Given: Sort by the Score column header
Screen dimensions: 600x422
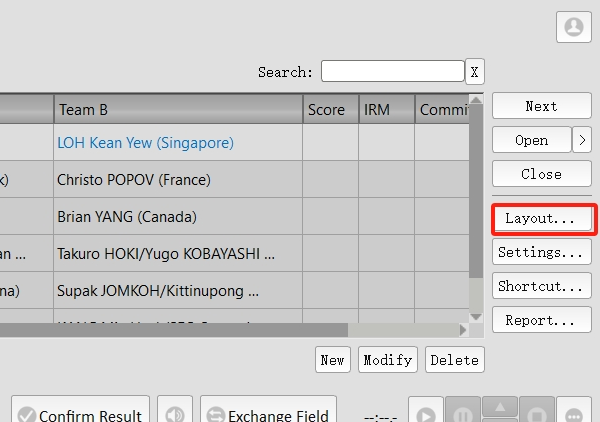Looking at the screenshot, I should coord(327,110).
